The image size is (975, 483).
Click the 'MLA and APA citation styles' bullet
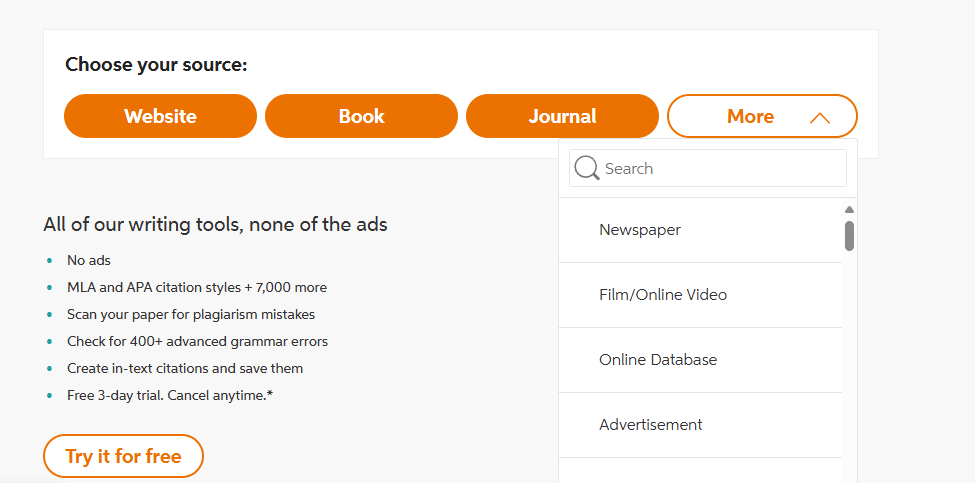click(197, 287)
